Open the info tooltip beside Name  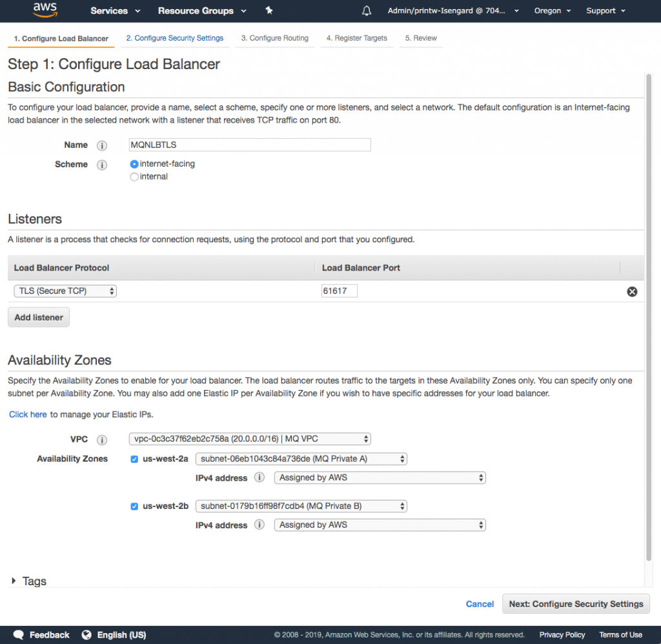point(102,145)
